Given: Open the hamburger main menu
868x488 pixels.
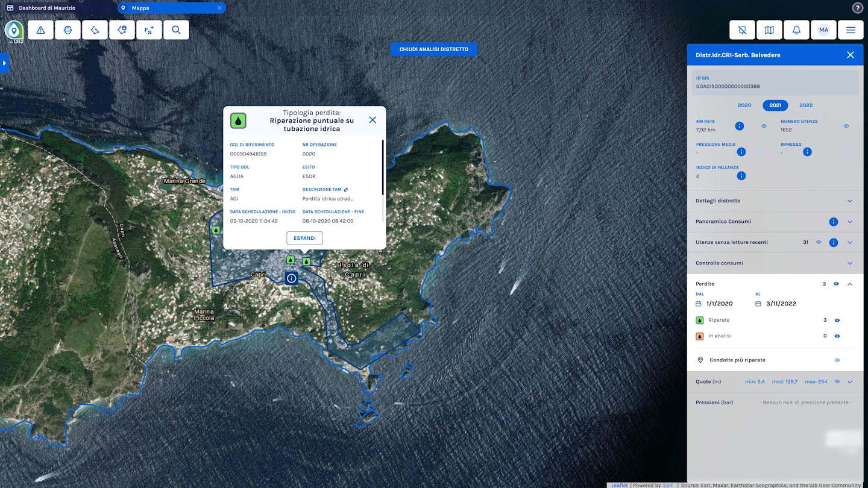Looking at the screenshot, I should (851, 30).
